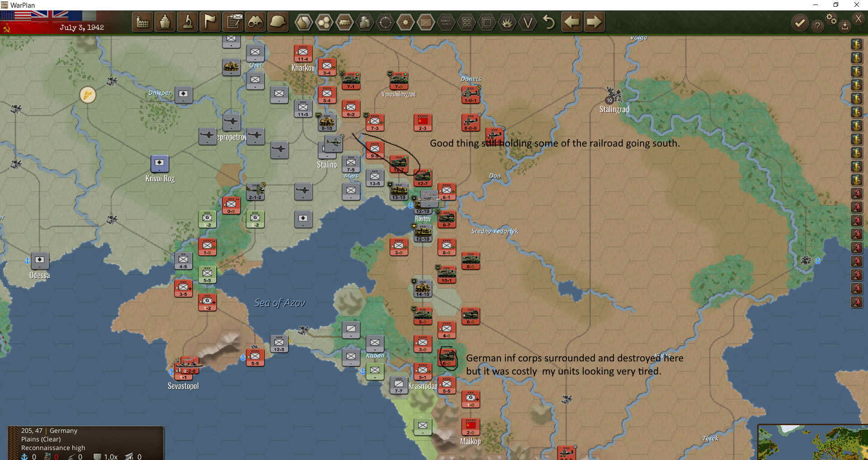Click the USA flag in header
This screenshot has height=460, width=868.
[15, 16]
